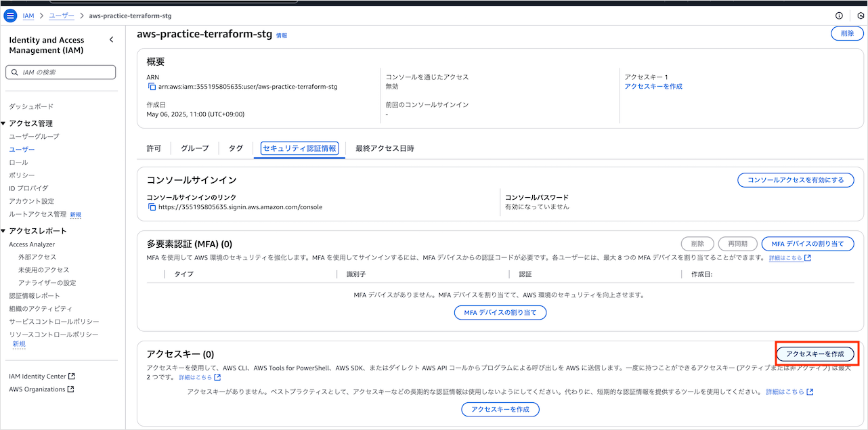Open AWS Organizations external link
This screenshot has height=430, width=868.
(x=42, y=389)
